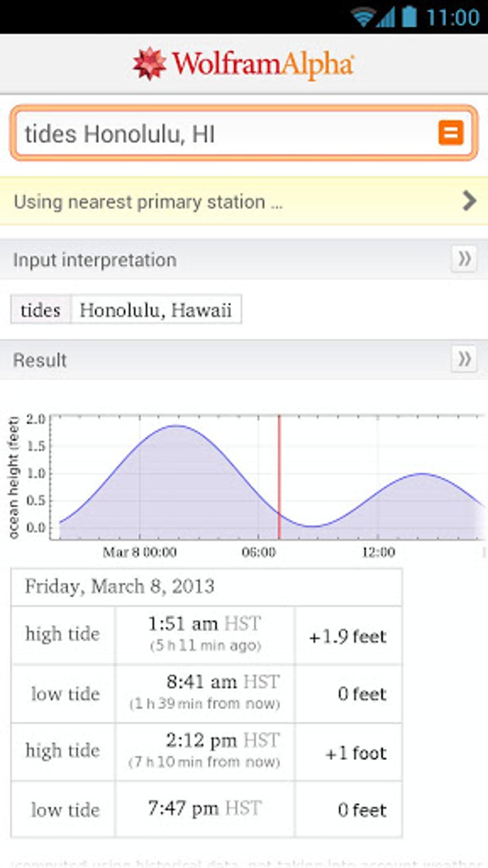Select the Result section header
This screenshot has height=868, width=488.
click(x=40, y=360)
